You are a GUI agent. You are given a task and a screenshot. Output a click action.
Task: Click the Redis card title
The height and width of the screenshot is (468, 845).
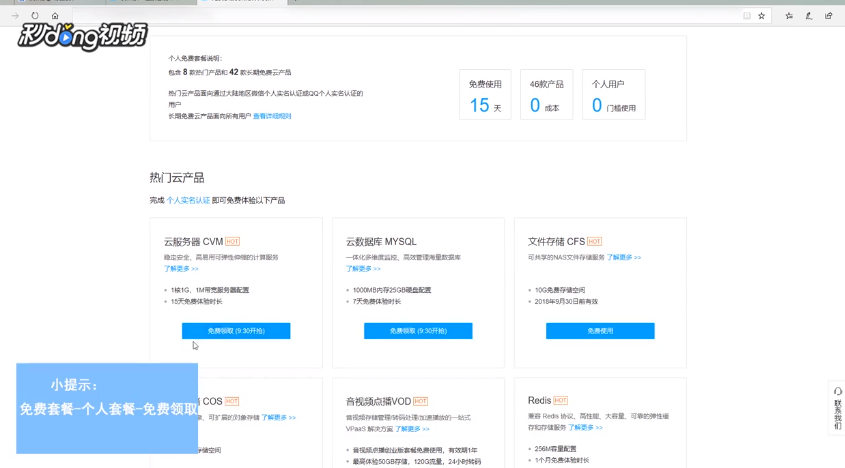tap(539, 400)
